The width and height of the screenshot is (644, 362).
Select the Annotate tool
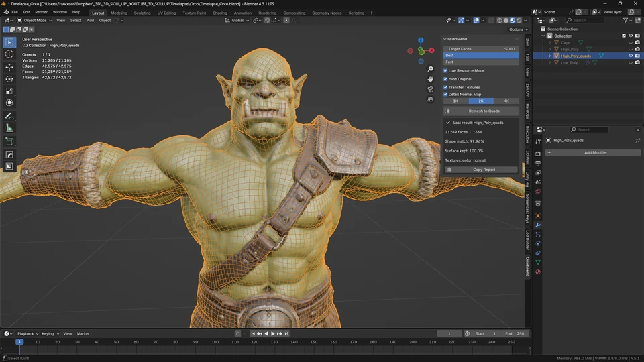[x=9, y=116]
